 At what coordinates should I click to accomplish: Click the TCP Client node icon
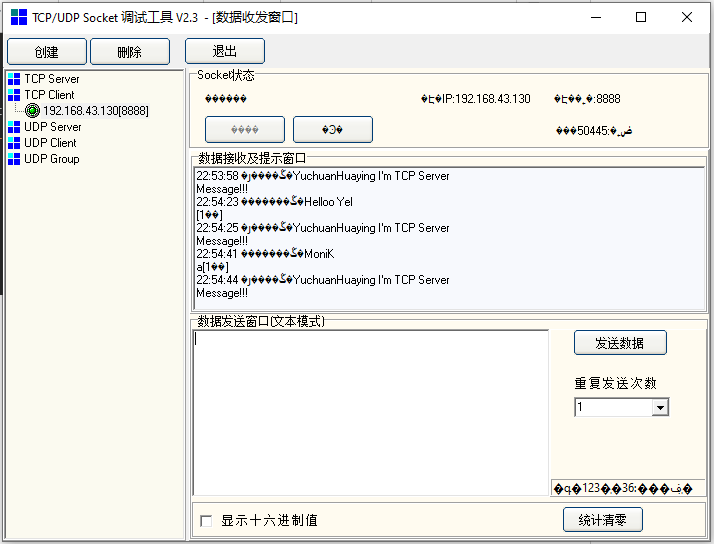[14, 95]
